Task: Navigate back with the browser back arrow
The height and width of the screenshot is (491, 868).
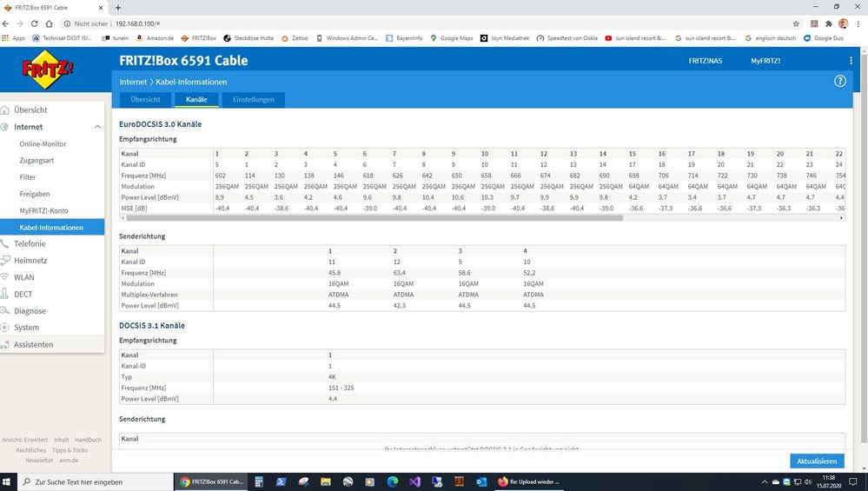Action: 6,23
